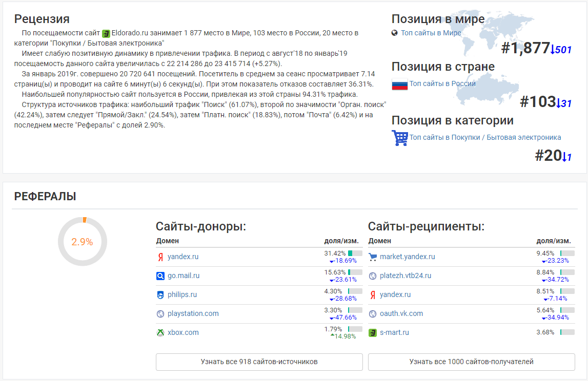Click the Eldorado.ru green favicon in review text
Screen dimensions: 588x381
pos(106,34)
